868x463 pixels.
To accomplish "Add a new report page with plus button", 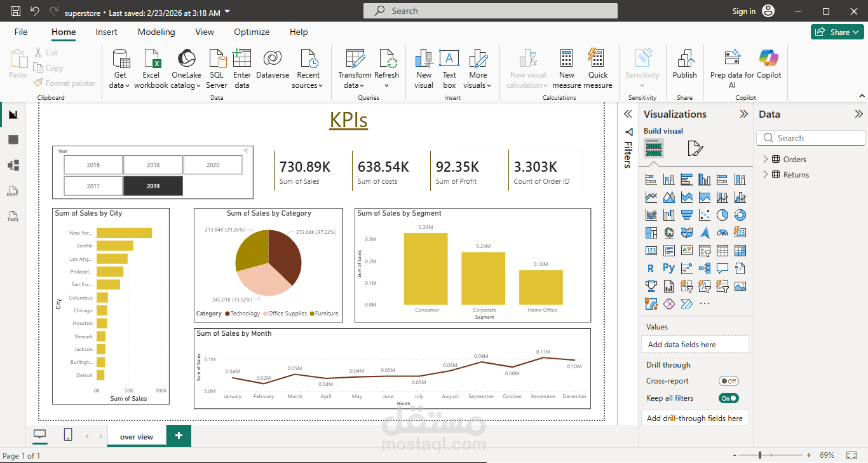I will point(179,436).
